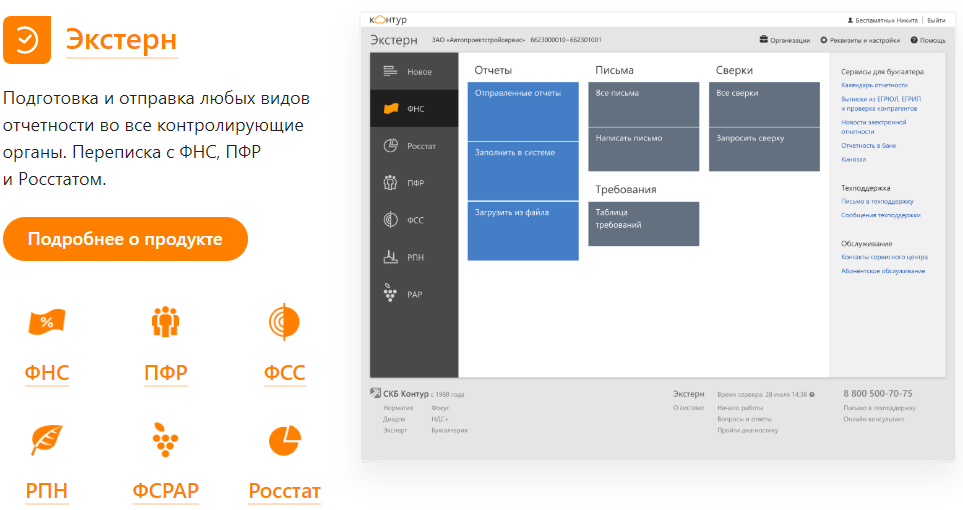The height and width of the screenshot is (510, 963).
Task: Open the Бухгалтерия footer link
Action: 449,431
